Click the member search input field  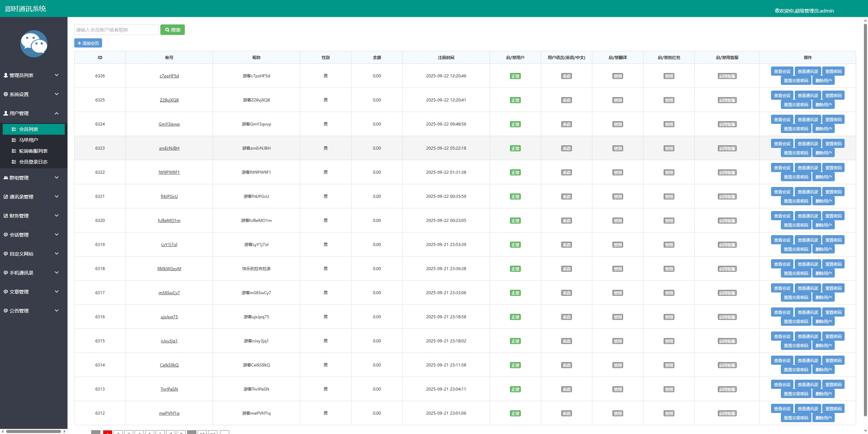(x=116, y=30)
